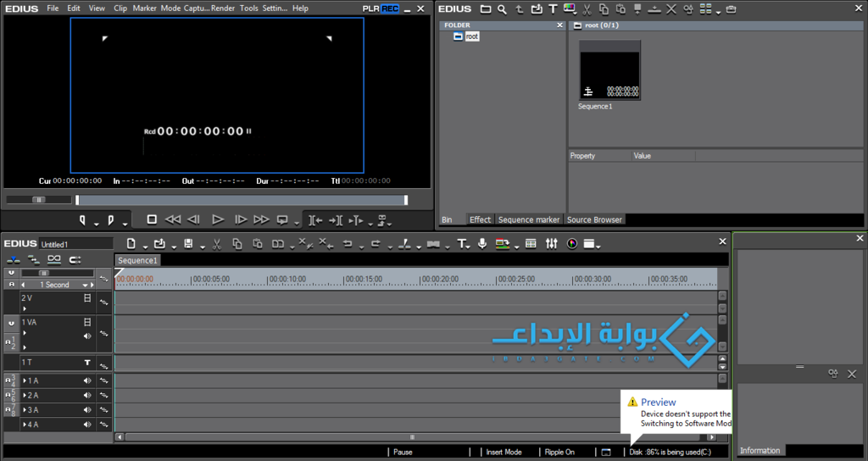Image resolution: width=868 pixels, height=461 pixels.
Task: Open the Save Project dropdown arrow
Action: 202,247
